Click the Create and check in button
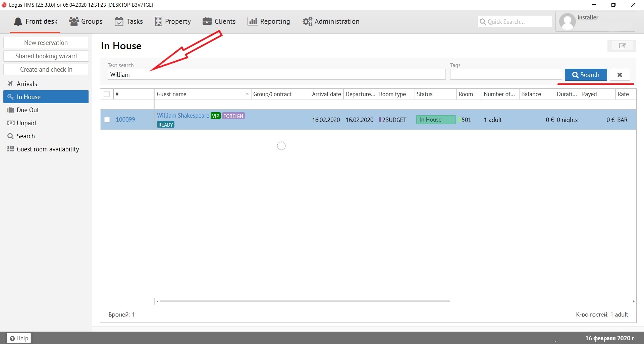This screenshot has width=644, height=344. tap(46, 69)
